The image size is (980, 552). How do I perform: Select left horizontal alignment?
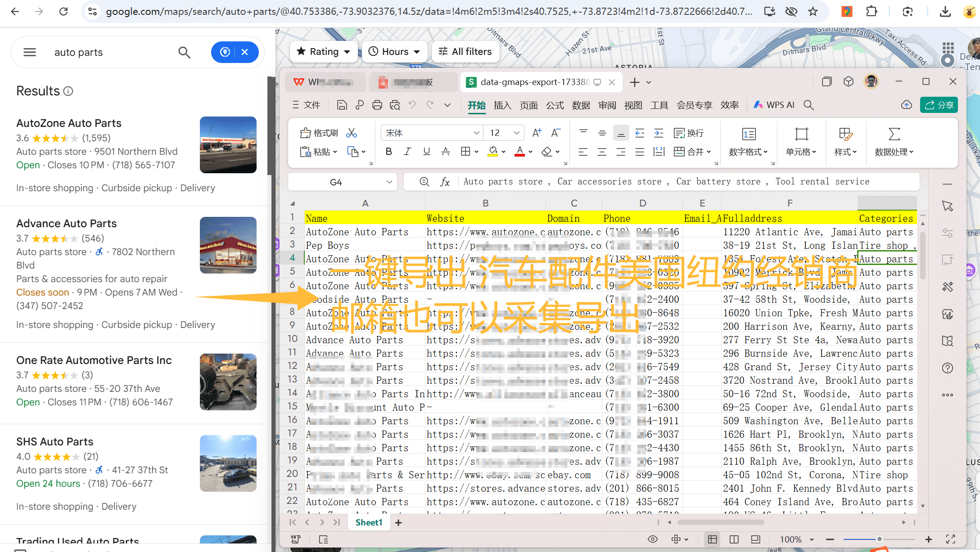tap(583, 152)
